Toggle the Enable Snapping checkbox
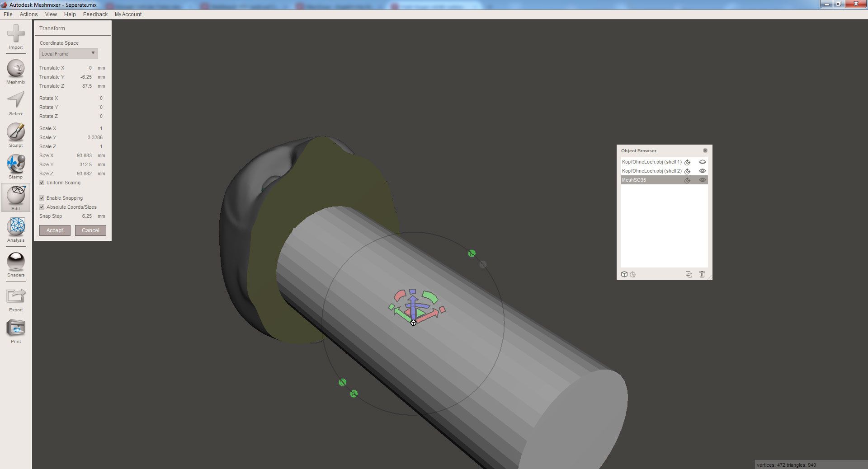Viewport: 868px width, 469px height. [42, 198]
